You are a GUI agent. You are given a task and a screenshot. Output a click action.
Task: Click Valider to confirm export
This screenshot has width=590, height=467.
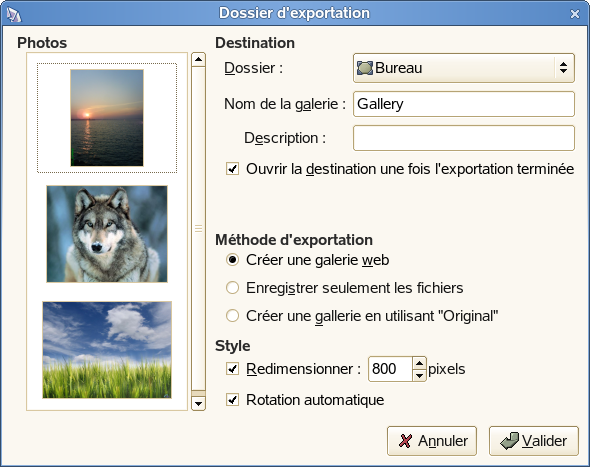tap(534, 441)
